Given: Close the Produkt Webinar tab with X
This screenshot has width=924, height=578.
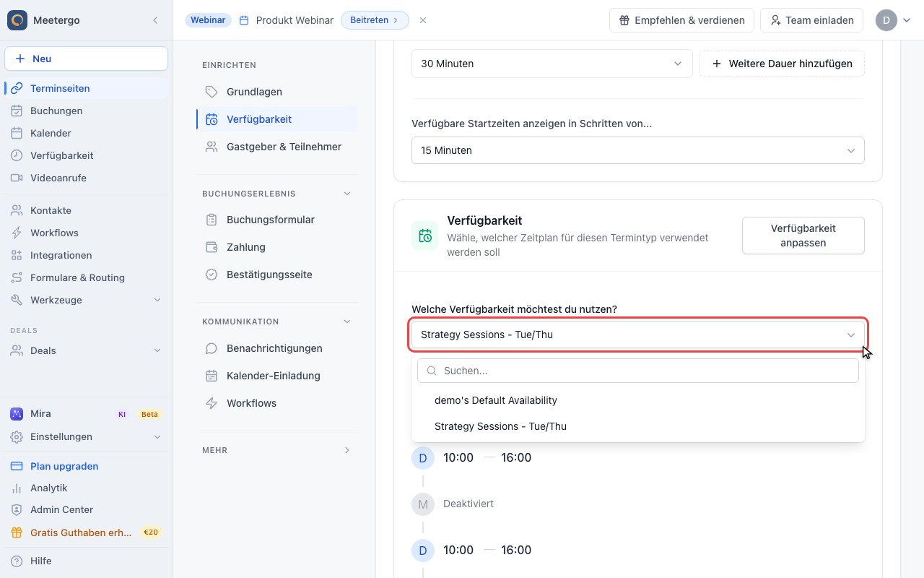Looking at the screenshot, I should pos(423,20).
